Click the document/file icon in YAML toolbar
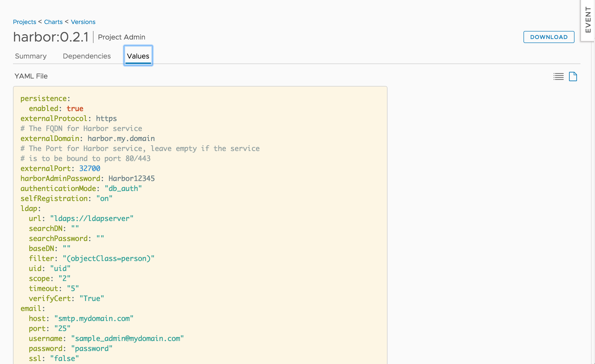 coord(573,76)
